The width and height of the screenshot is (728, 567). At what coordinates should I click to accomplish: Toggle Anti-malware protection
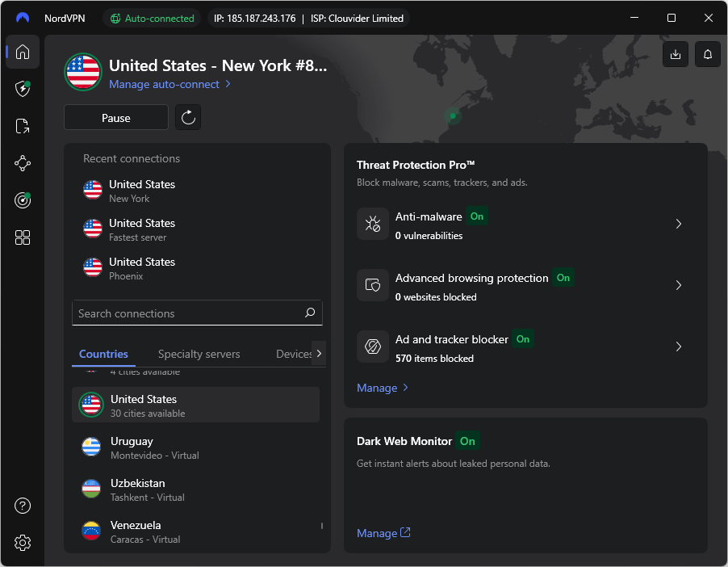coord(476,216)
